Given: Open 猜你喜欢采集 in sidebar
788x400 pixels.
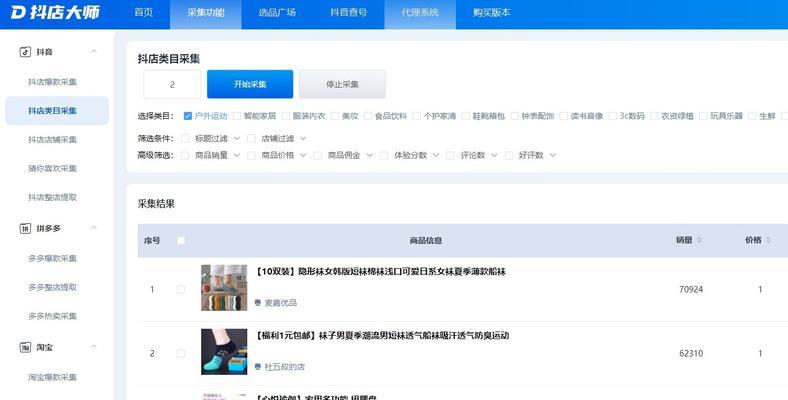Looking at the screenshot, I should click(52, 168).
